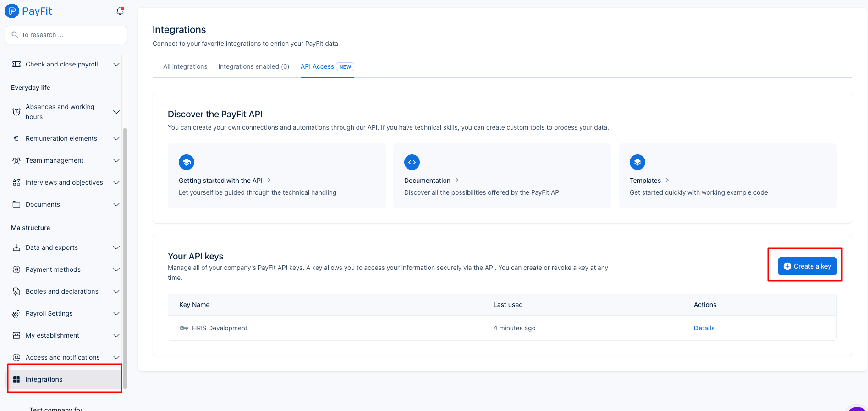
Task: Click the Getting started graduation cap icon
Action: point(187,162)
